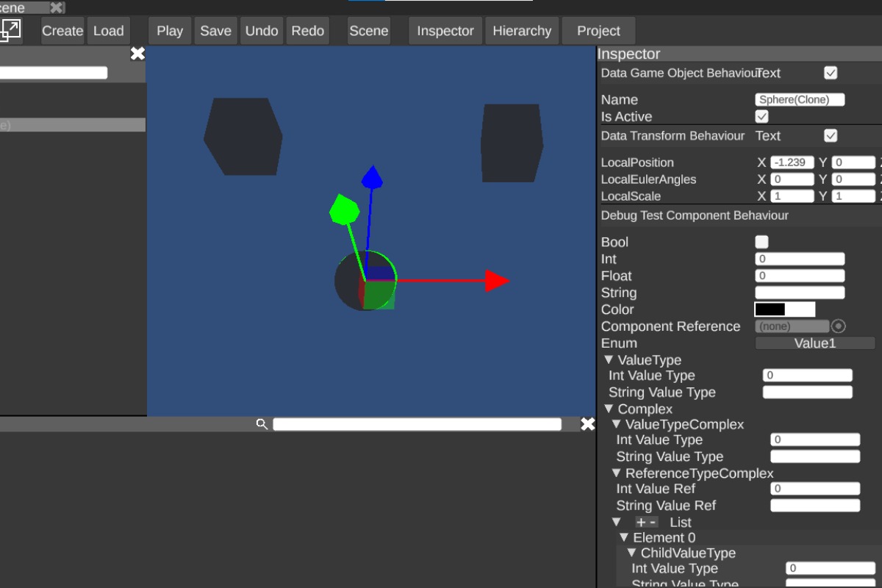Open the Inspector panel from toolbar
This screenshot has height=588, width=882.
(445, 31)
